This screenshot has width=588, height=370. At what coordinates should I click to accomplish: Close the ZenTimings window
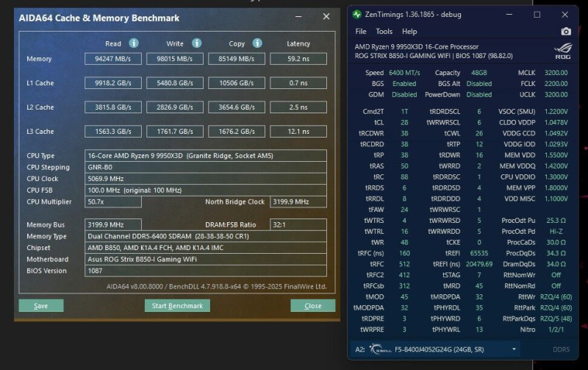tap(564, 15)
